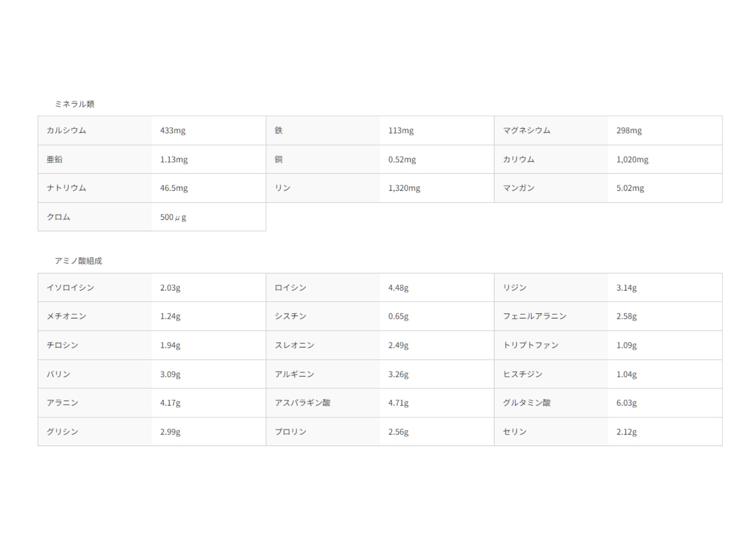This screenshot has height=534, width=756.
Task: Click the 1,320mg phosphorus value
Action: click(404, 188)
